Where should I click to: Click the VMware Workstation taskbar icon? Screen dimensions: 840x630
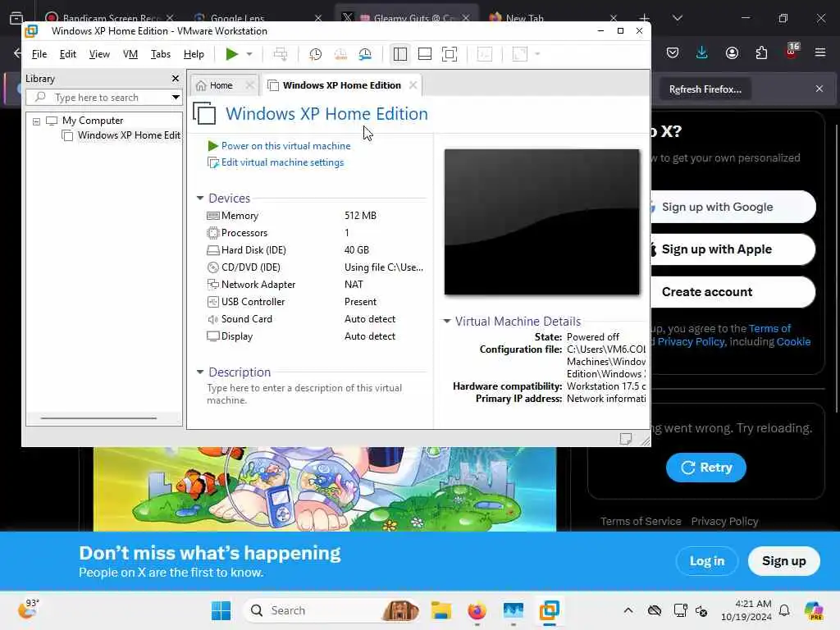[x=549, y=610]
